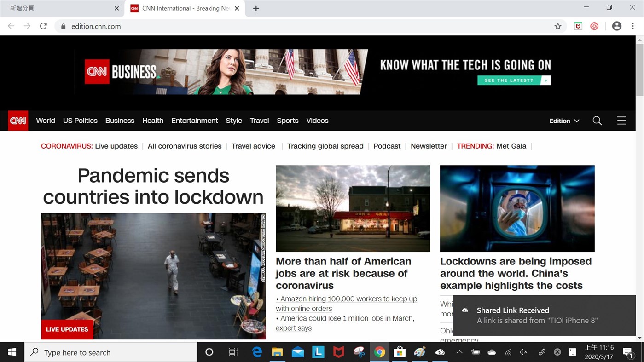
Task: Open the Chrome profile avatar icon
Action: [617, 26]
